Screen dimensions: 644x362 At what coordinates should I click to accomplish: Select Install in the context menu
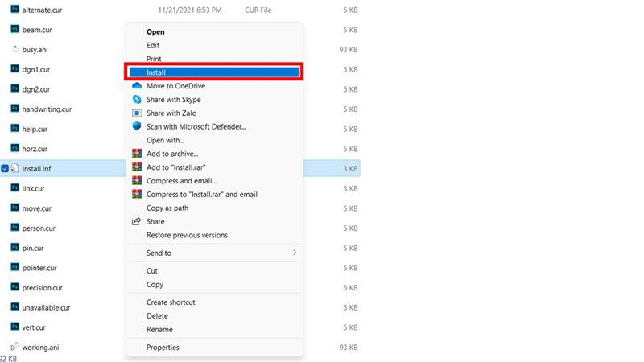(215, 72)
